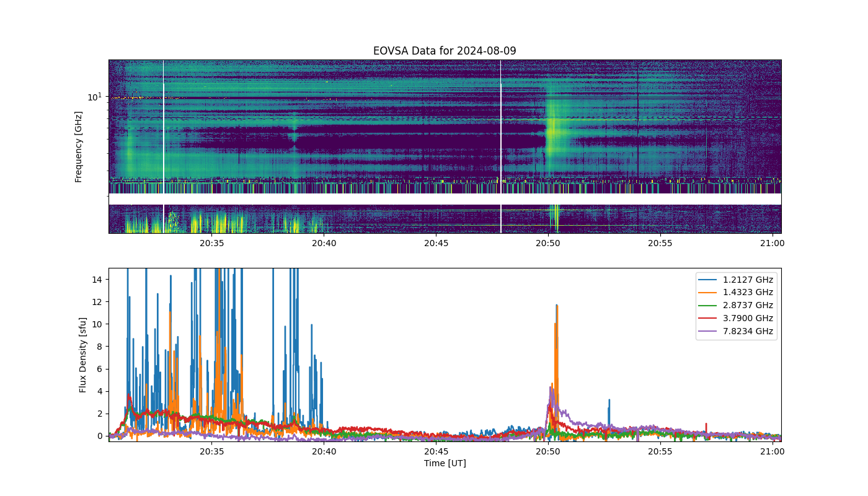
Task: Click the white vertical gap line near 20:48 in spectrogram
Action: [x=500, y=146]
